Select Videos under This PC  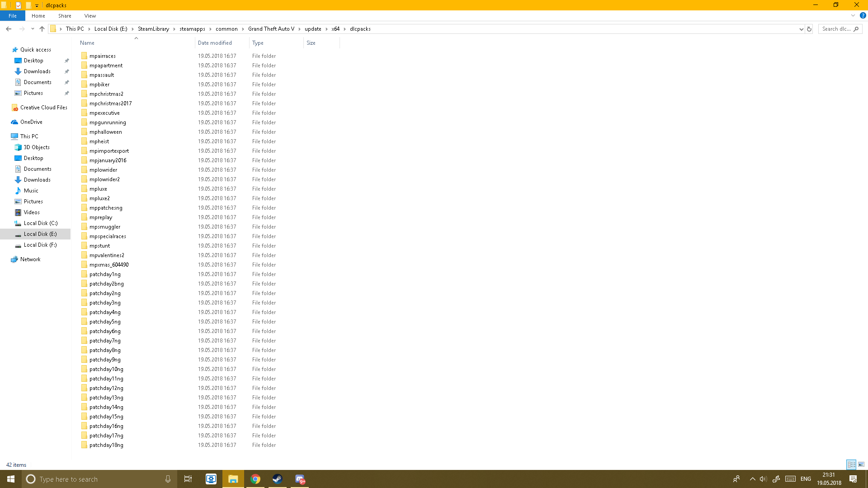click(x=32, y=212)
